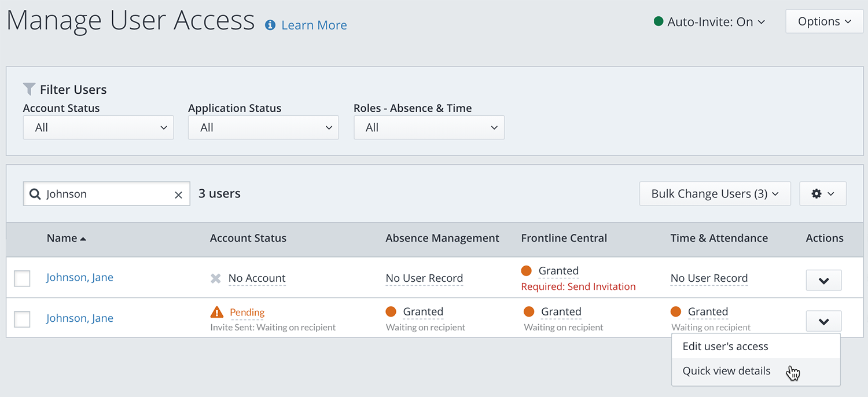Viewport: 868px width, 397px height.
Task: Open the Learn More link
Action: 314,25
